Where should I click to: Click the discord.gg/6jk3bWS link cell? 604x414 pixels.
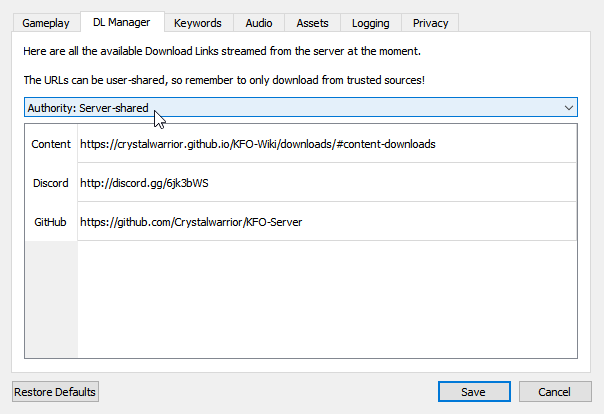(x=327, y=183)
